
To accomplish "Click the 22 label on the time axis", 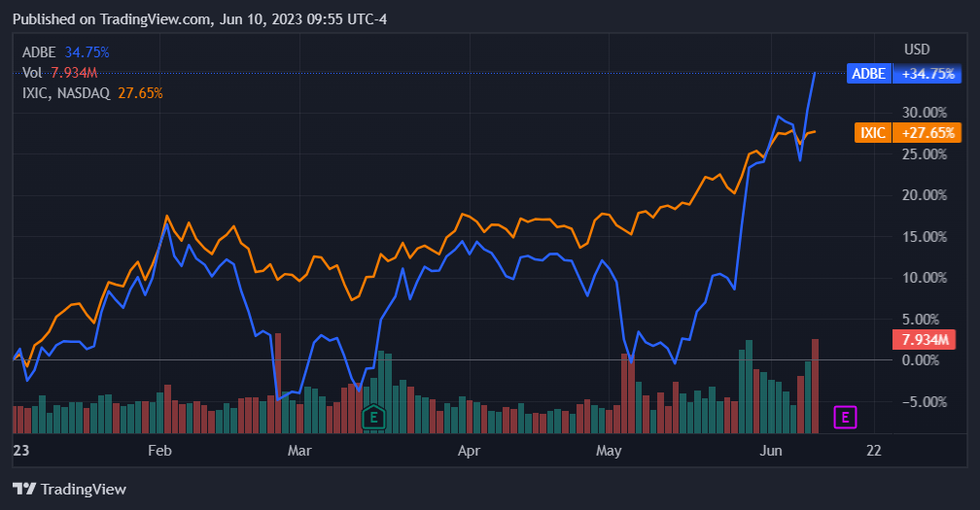I will point(874,451).
